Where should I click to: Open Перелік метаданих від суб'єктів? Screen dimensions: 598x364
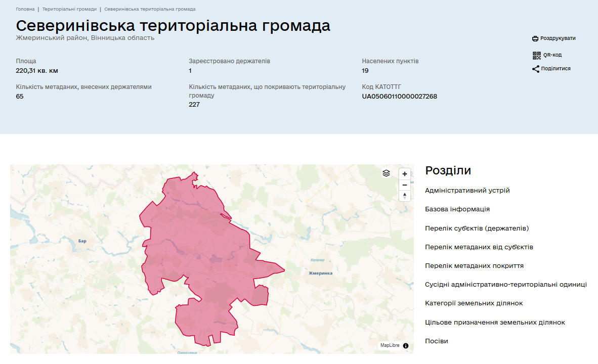[x=479, y=247]
